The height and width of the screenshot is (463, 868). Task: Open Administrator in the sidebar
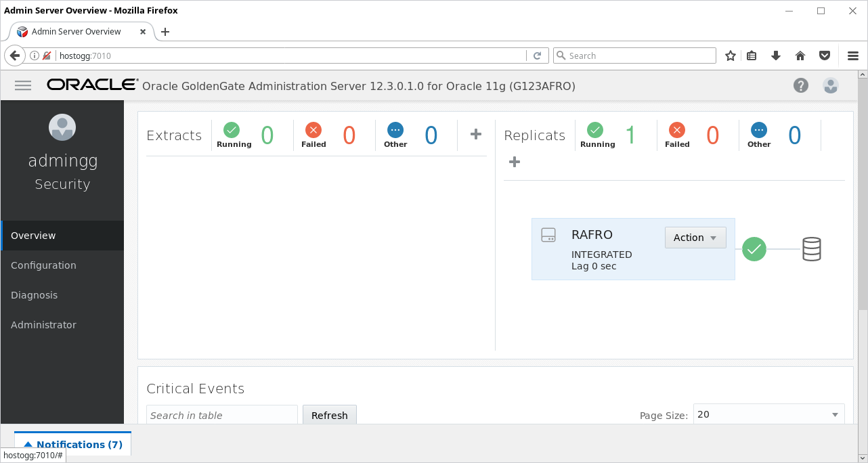(x=62, y=325)
